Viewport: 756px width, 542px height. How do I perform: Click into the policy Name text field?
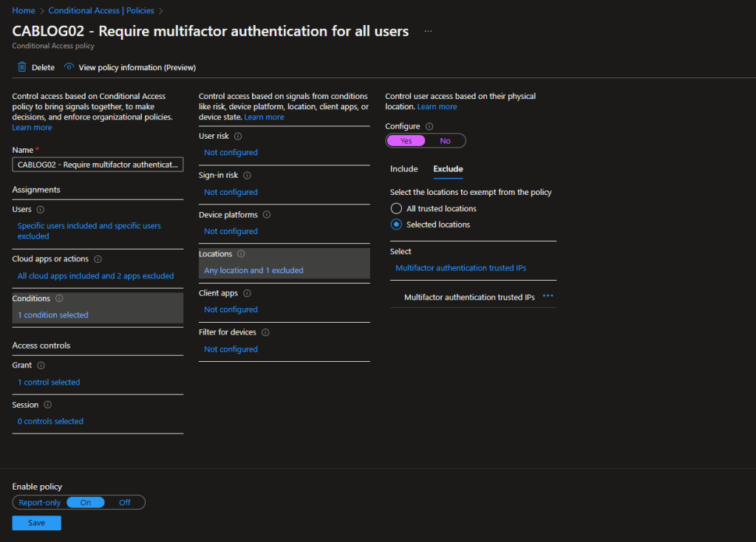(98, 165)
